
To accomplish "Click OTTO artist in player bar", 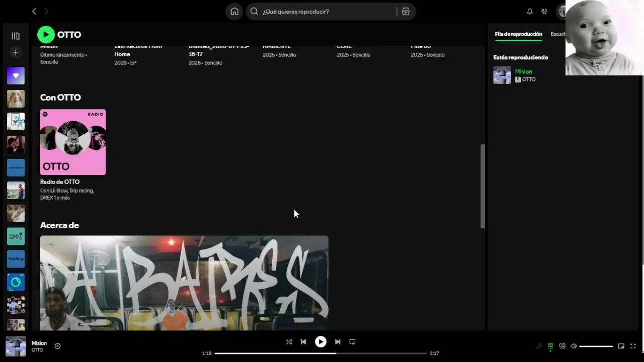I will point(37,350).
